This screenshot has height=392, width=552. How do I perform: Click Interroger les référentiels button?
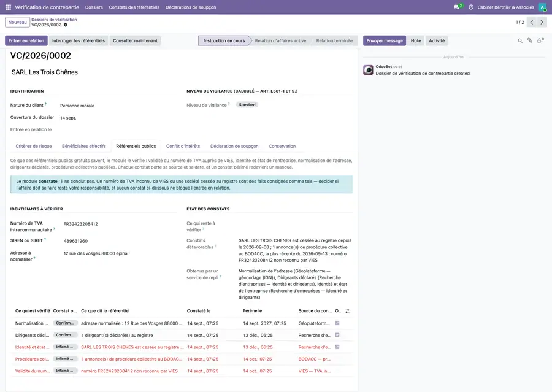[x=79, y=41]
